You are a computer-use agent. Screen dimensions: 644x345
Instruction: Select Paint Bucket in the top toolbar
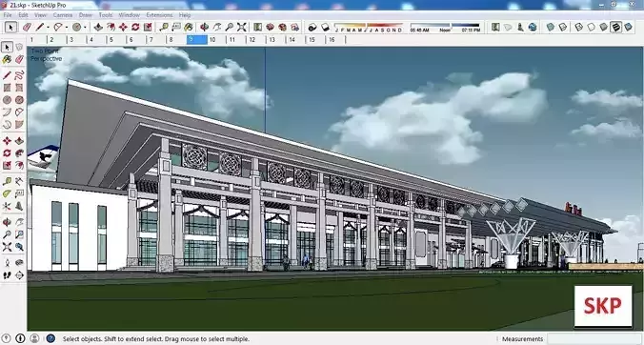pyautogui.click(x=188, y=27)
